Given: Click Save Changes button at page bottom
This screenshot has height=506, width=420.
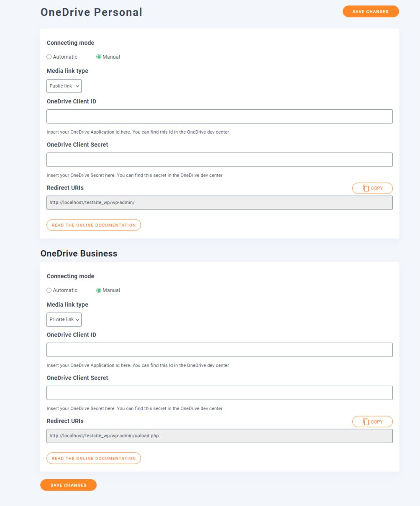Looking at the screenshot, I should pyautogui.click(x=69, y=485).
